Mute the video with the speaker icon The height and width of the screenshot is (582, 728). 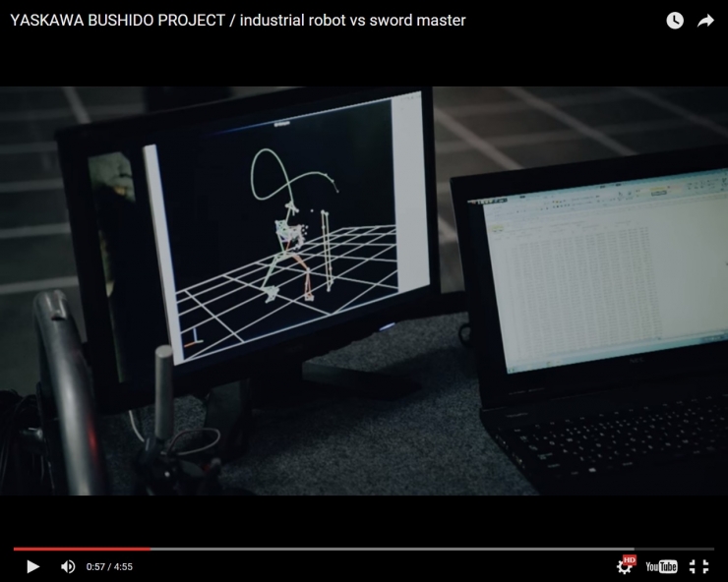point(68,566)
